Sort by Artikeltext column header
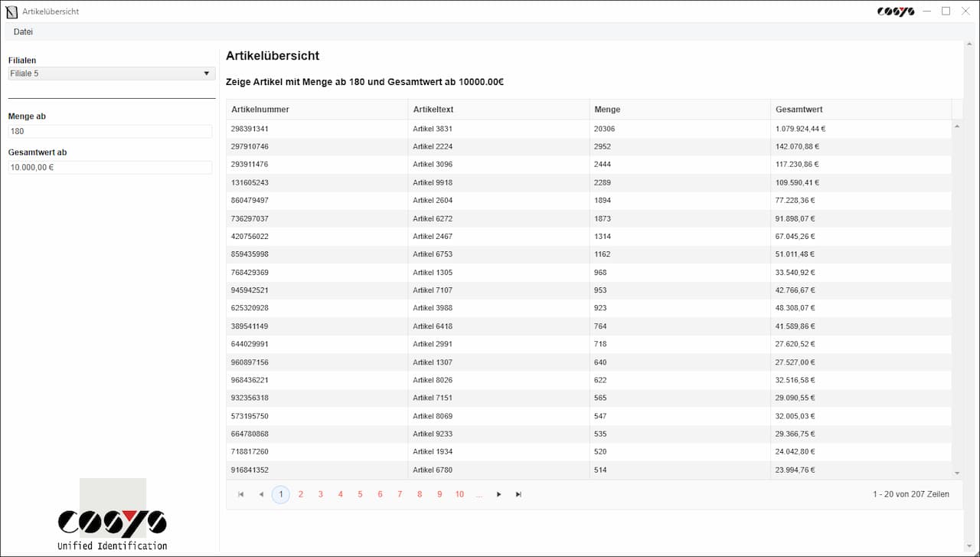 (x=498, y=110)
